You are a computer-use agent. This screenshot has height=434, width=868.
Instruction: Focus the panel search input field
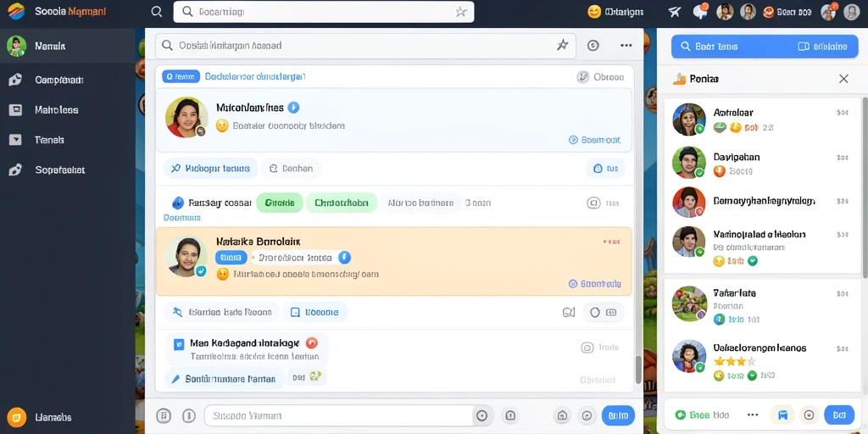[365, 46]
